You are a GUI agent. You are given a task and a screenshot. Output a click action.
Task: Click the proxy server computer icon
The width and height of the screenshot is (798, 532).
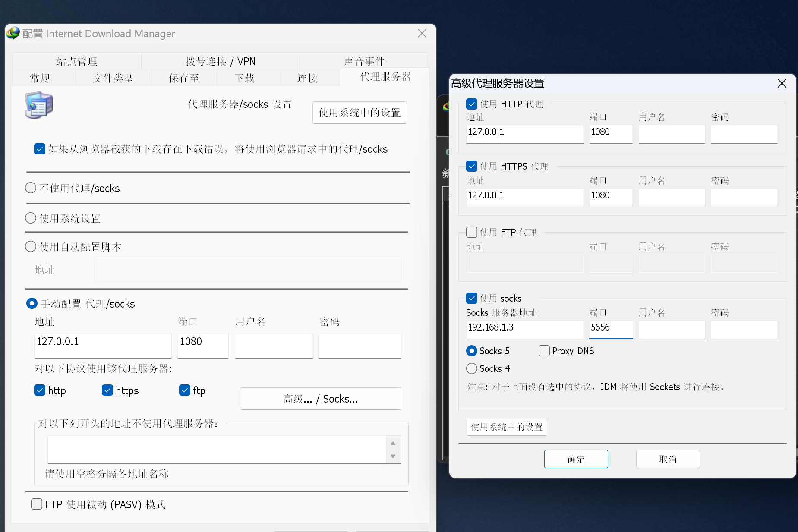(39, 105)
